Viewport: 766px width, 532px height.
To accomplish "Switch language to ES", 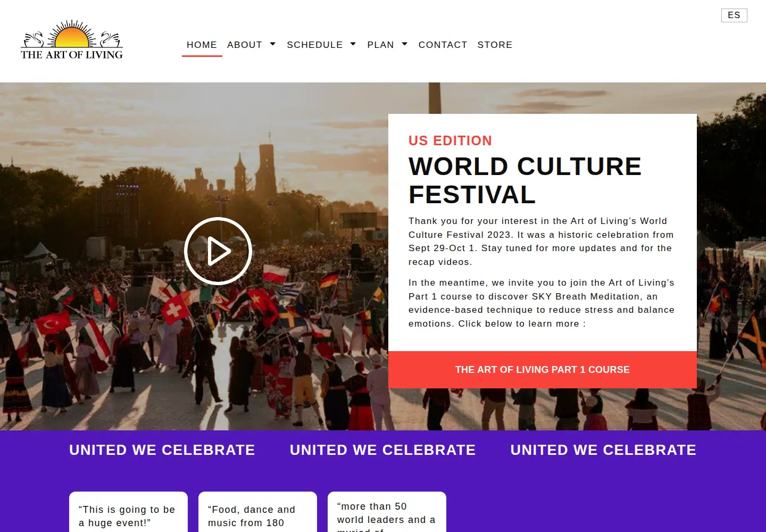I will [x=734, y=15].
